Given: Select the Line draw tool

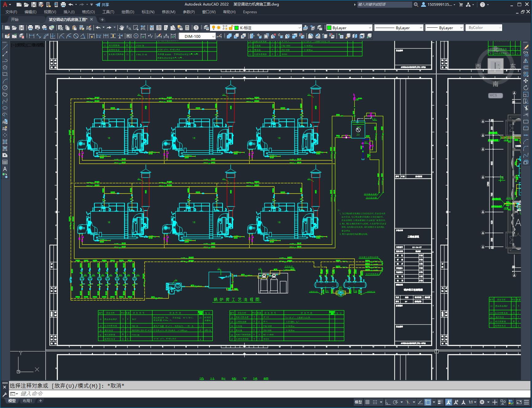Looking at the screenshot, I should (x=5, y=47).
